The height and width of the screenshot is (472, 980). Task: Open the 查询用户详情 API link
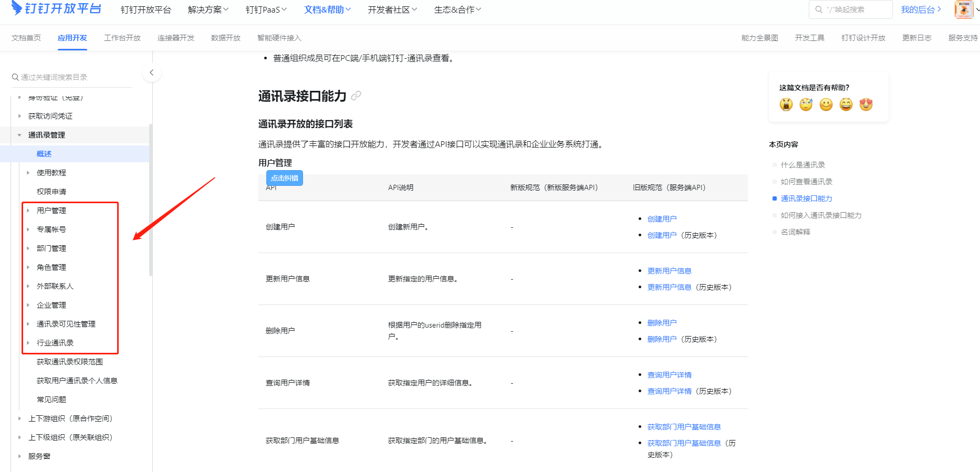tap(669, 375)
